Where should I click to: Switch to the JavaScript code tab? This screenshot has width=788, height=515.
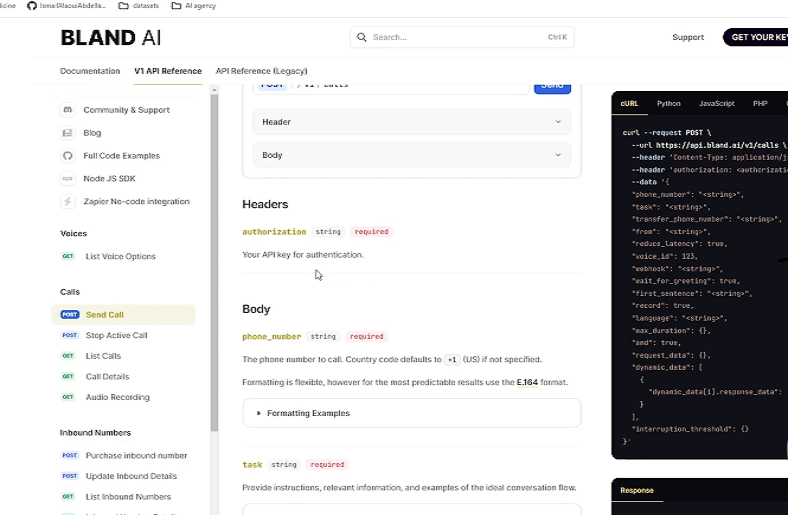tap(717, 104)
